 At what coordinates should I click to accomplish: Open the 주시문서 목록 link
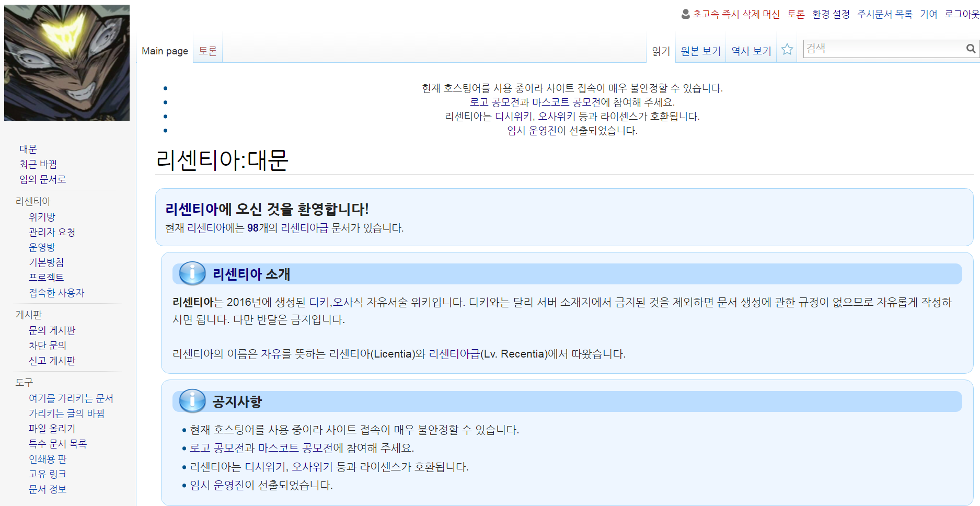click(884, 14)
